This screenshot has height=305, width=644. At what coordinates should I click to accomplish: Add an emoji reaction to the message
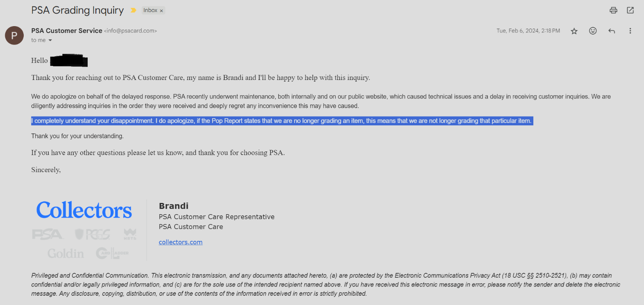593,31
